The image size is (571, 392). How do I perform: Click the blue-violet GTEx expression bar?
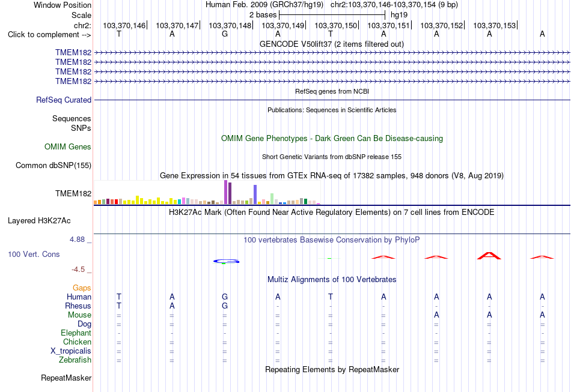[x=255, y=194]
